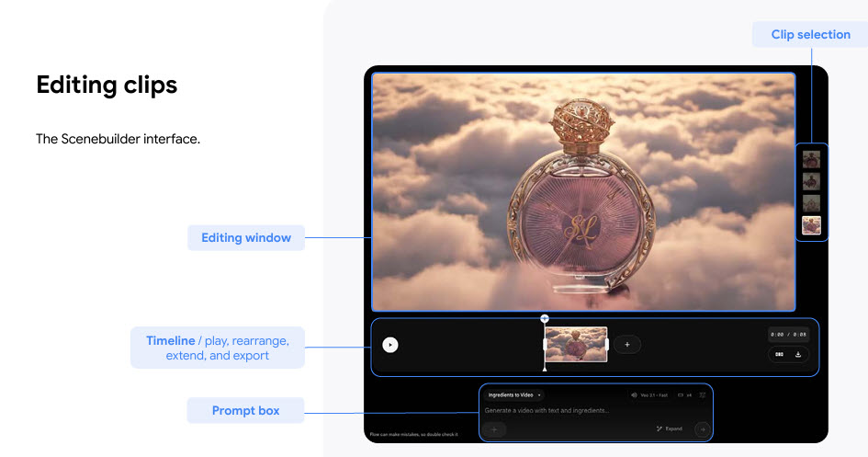Download the video using the export icon
868x457 pixels.
pos(798,354)
